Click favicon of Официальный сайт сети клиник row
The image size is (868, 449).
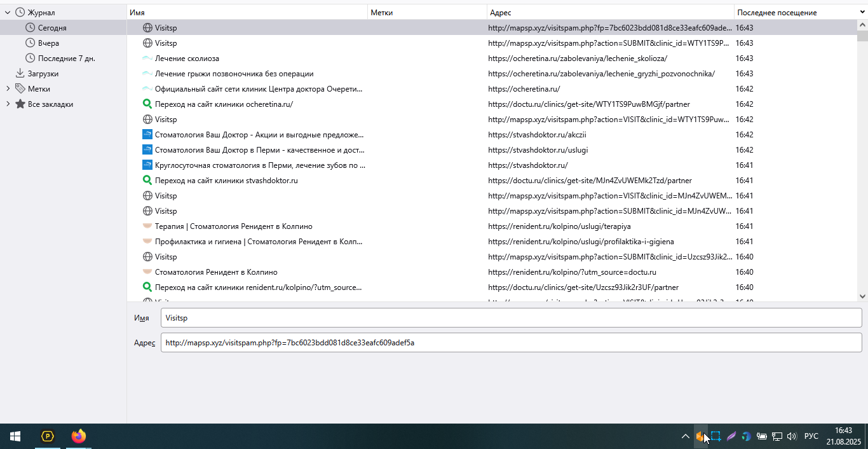pyautogui.click(x=147, y=88)
